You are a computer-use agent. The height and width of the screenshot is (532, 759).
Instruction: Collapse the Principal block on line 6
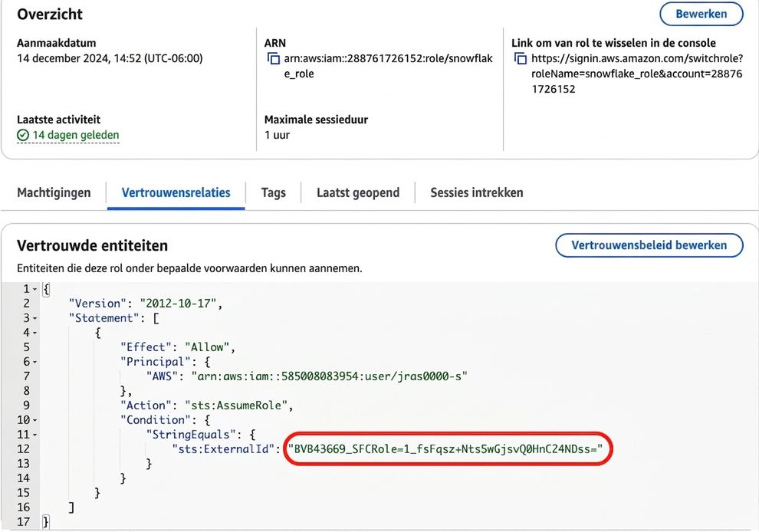(x=34, y=362)
